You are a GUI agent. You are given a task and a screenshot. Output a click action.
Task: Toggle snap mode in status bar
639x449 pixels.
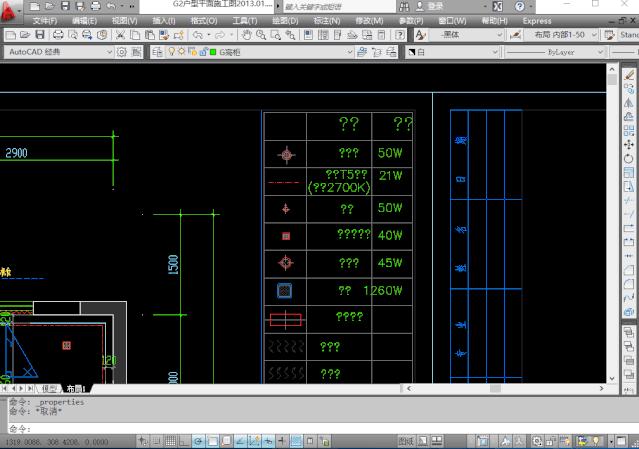[x=159, y=441]
